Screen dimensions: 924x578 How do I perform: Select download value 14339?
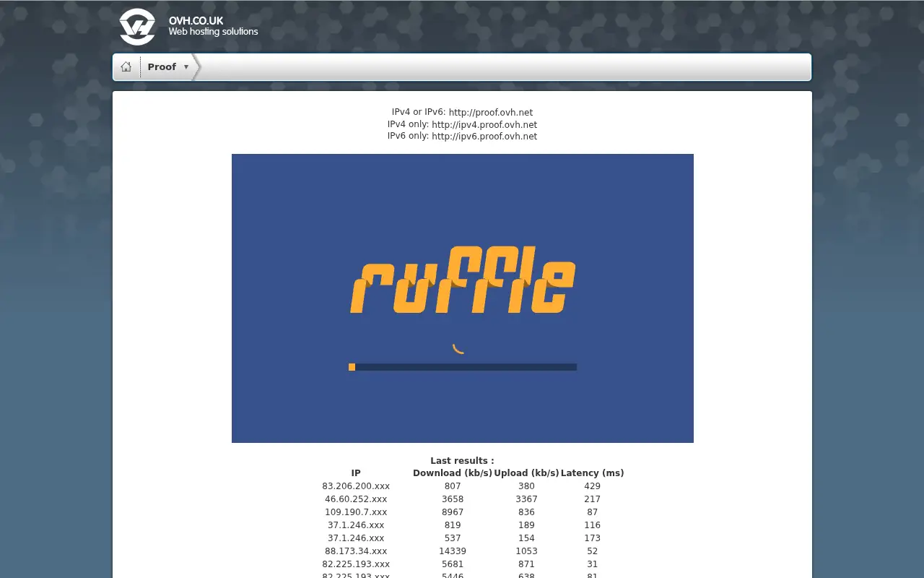coord(453,551)
